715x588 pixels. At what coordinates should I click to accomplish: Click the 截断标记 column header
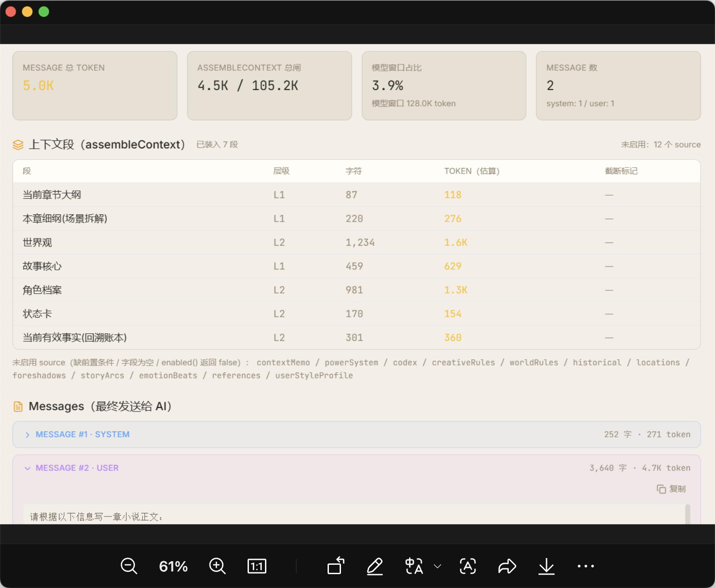[621, 171]
